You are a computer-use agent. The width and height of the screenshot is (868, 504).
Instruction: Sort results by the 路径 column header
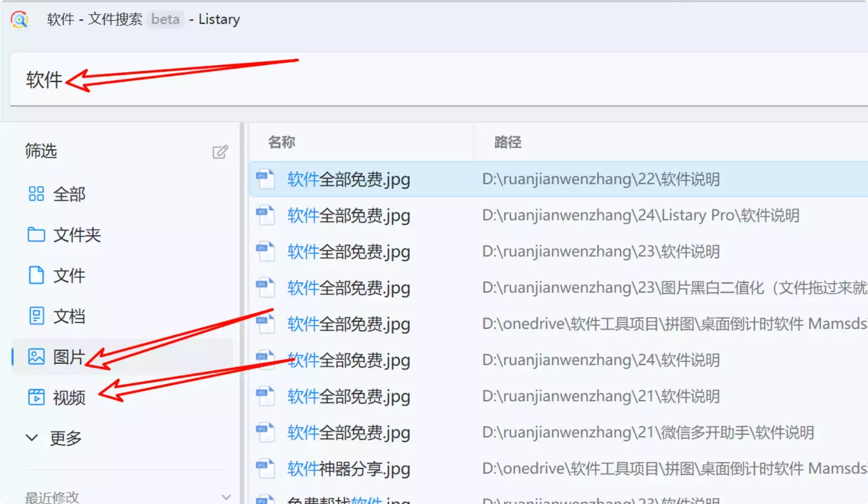click(506, 142)
